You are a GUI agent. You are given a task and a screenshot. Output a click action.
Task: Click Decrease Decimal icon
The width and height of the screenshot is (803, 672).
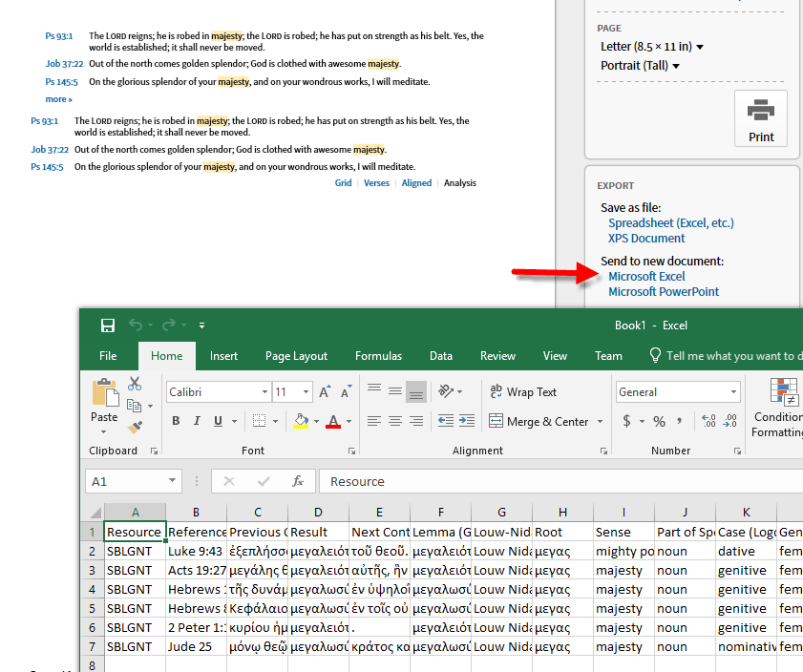730,421
